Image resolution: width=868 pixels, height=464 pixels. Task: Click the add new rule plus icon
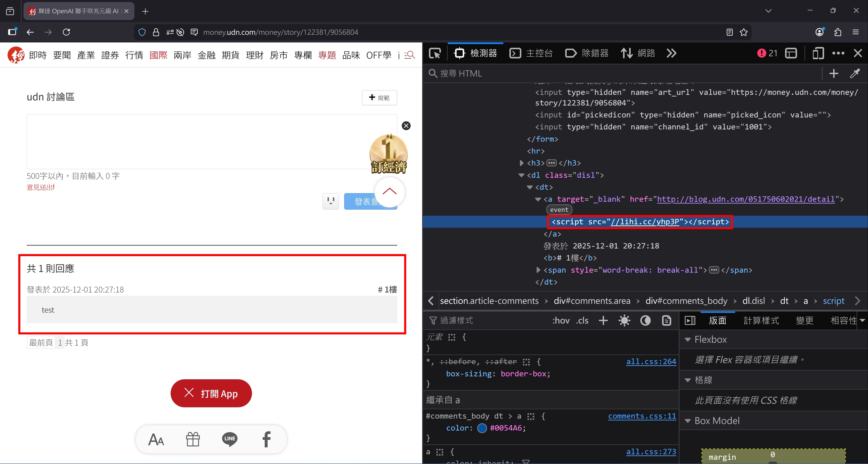(x=604, y=321)
